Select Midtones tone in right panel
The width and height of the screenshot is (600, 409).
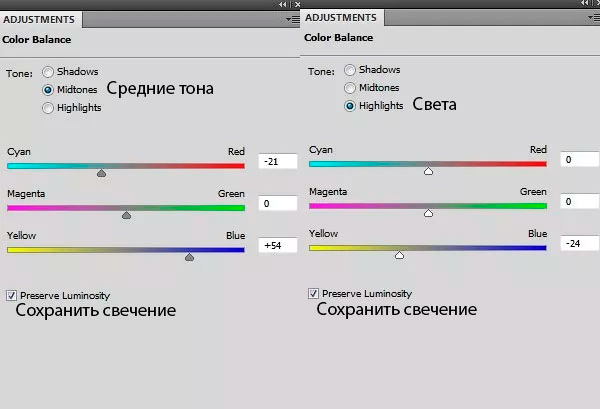[350, 88]
